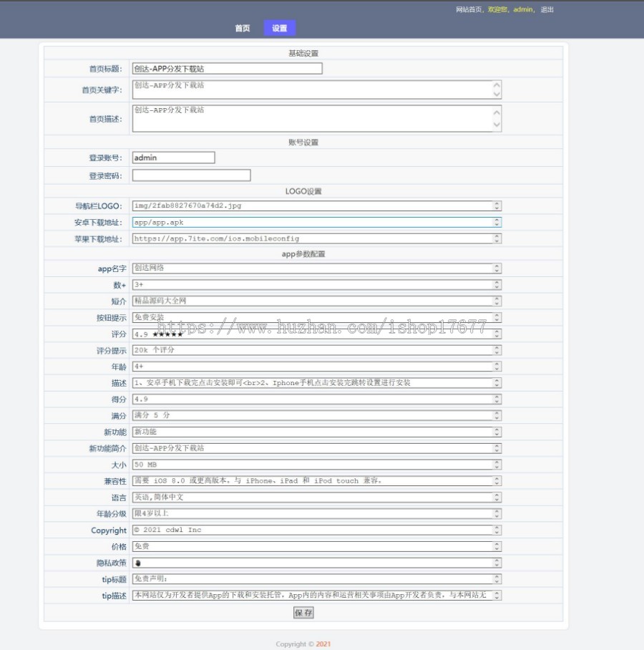Log out using the 退出 link
The width and height of the screenshot is (644, 650).
tap(547, 9)
